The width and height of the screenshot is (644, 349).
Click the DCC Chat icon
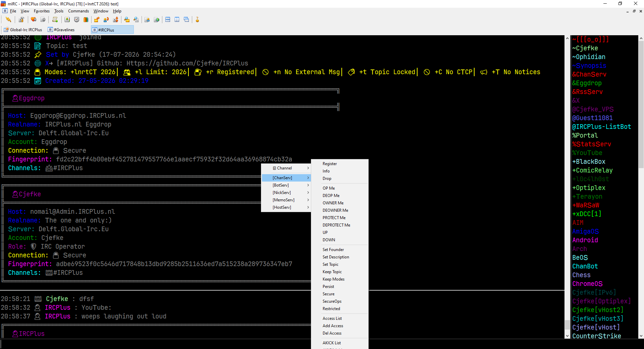pos(106,19)
